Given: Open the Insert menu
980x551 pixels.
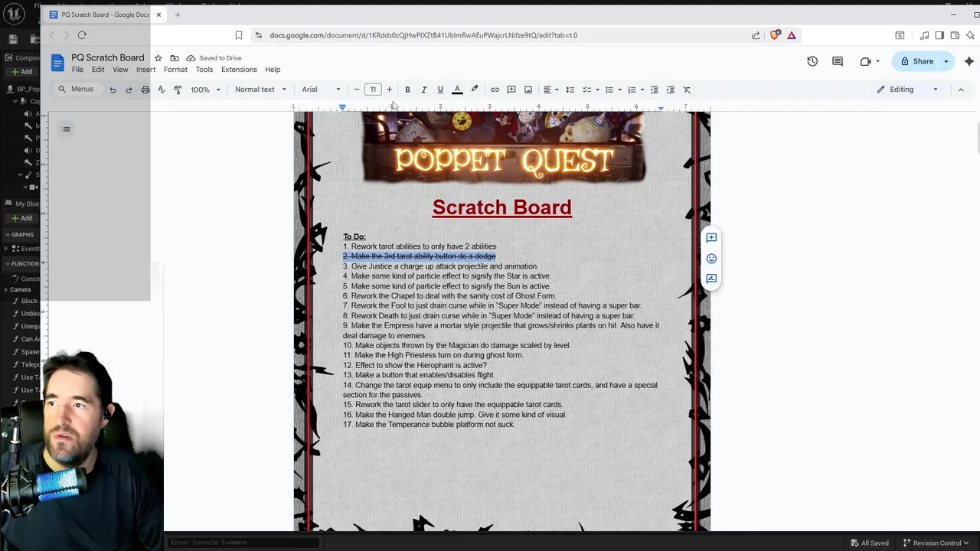Looking at the screenshot, I should point(145,70).
